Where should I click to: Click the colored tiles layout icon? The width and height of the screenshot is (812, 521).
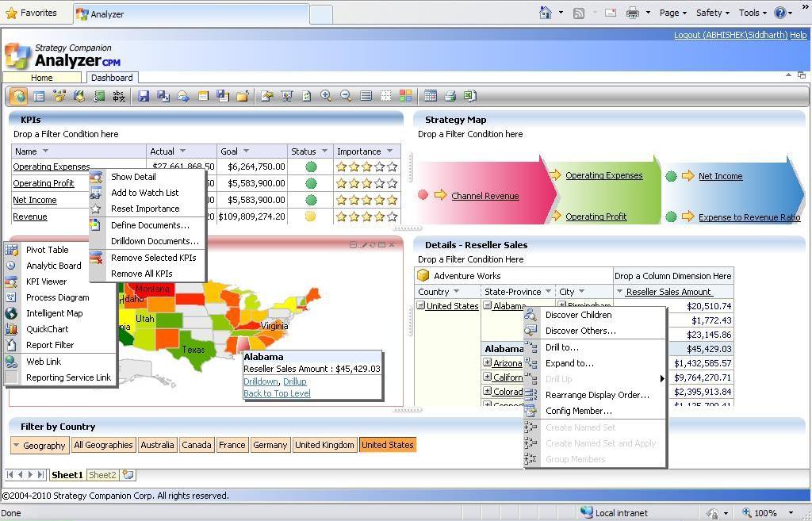[x=405, y=96]
